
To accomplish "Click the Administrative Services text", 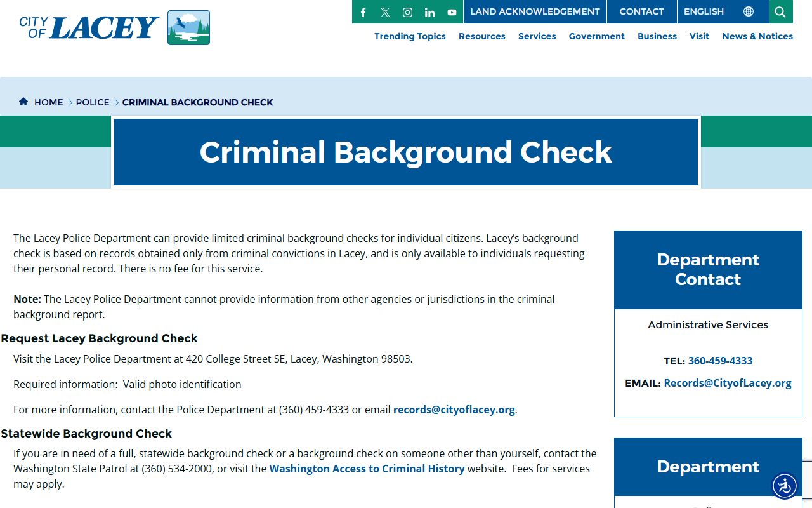I will pos(708,324).
